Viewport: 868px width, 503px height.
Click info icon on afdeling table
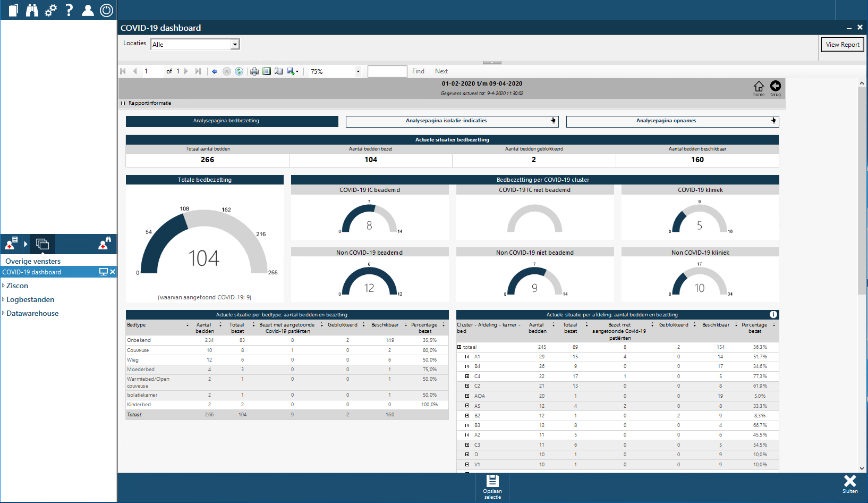pos(773,315)
